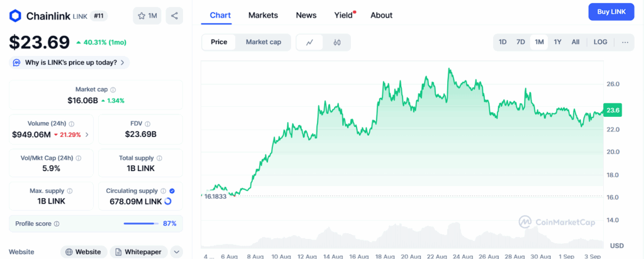The image size is (644, 259).
Task: Click the verified checkmark badge
Action: 172,191
